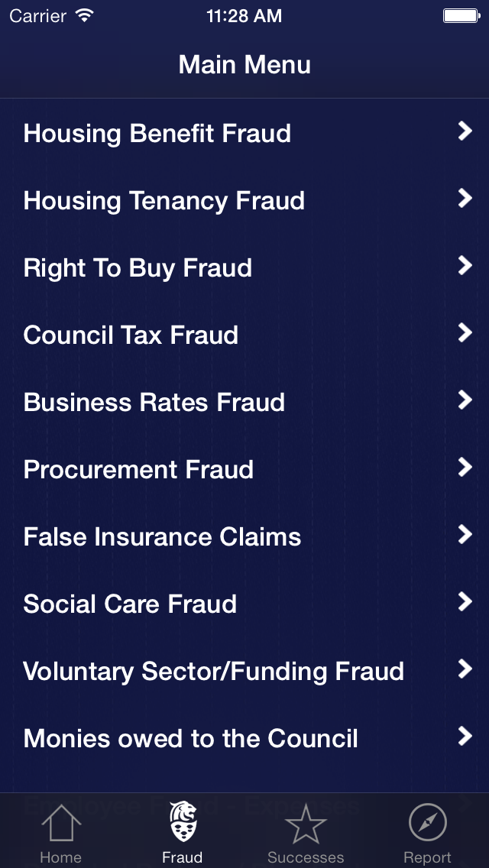Expand the Procurement Fraud chevron
The image size is (489, 868).
tap(465, 468)
